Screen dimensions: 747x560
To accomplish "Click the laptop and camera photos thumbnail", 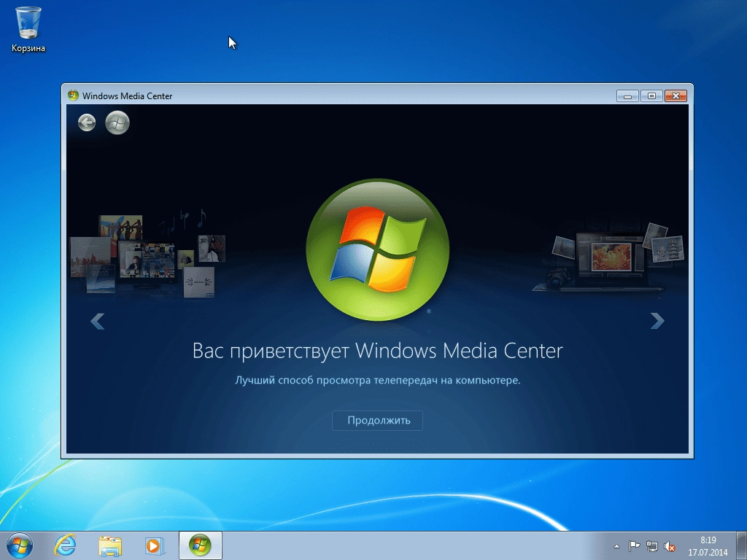I will point(609,258).
